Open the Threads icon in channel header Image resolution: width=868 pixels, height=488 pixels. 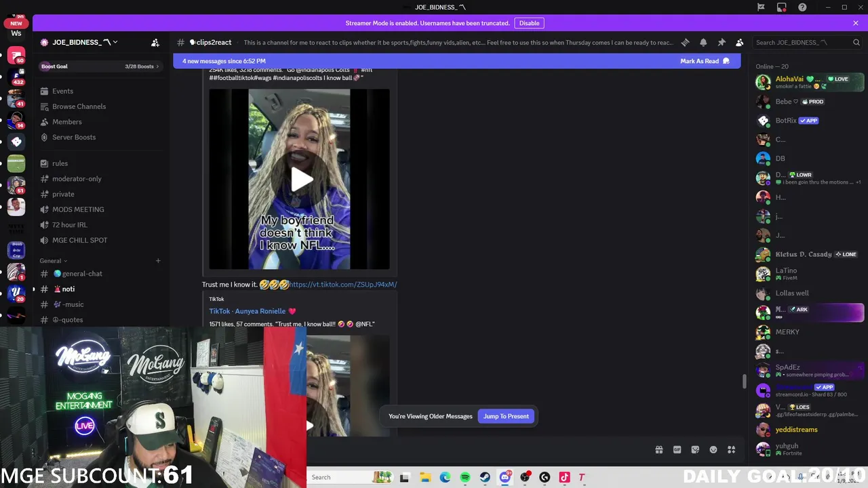pos(685,42)
